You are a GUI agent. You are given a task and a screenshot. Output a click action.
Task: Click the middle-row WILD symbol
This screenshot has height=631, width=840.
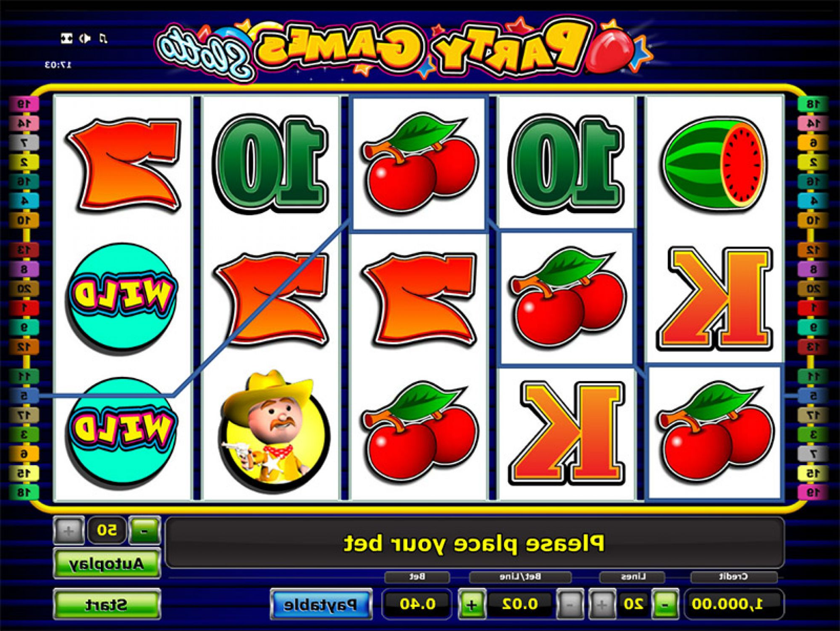tap(122, 298)
